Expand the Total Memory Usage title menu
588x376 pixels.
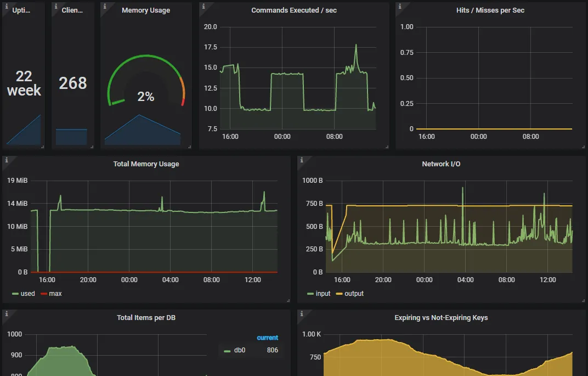point(146,164)
